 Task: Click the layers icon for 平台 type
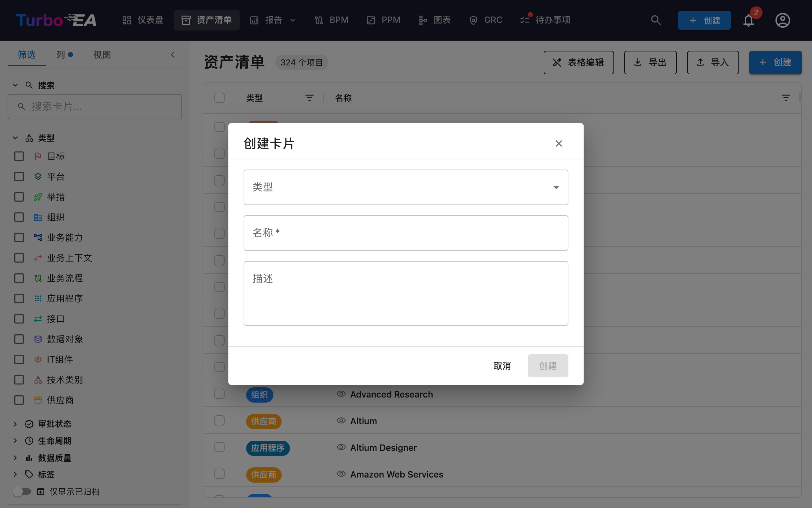[x=38, y=177]
